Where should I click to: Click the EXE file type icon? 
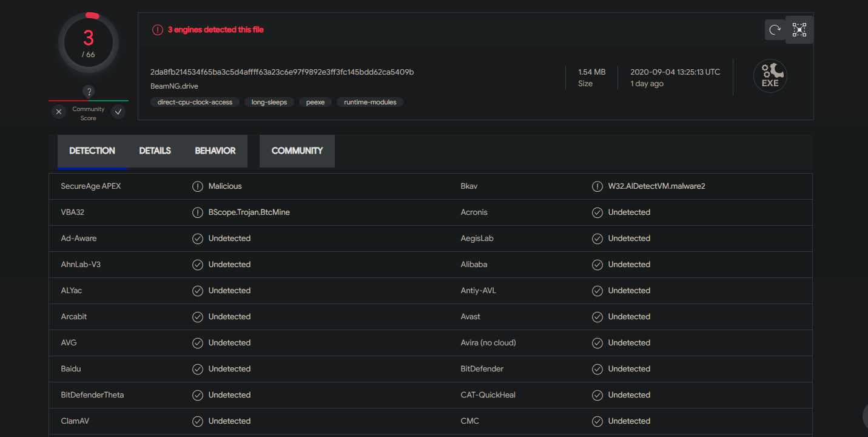point(770,76)
